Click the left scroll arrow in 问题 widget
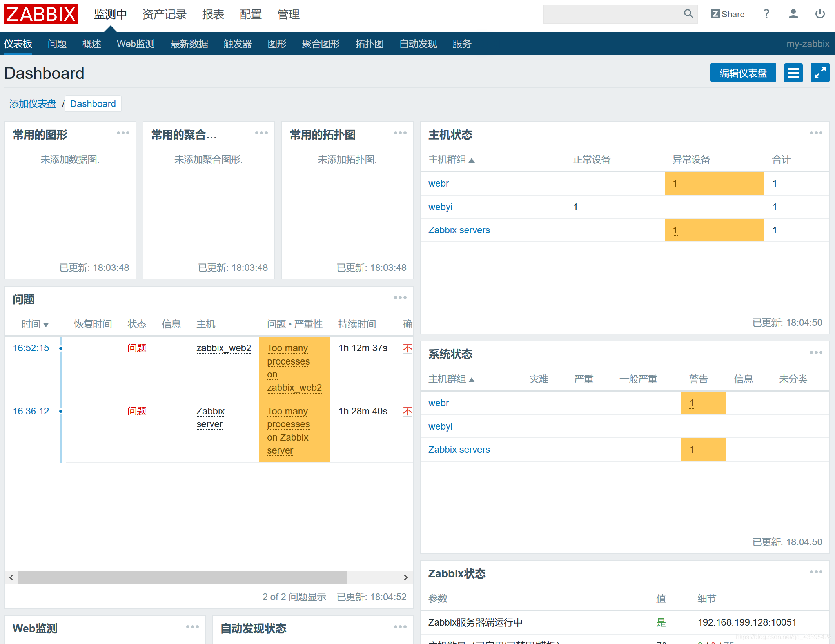The width and height of the screenshot is (835, 644). pos(11,577)
